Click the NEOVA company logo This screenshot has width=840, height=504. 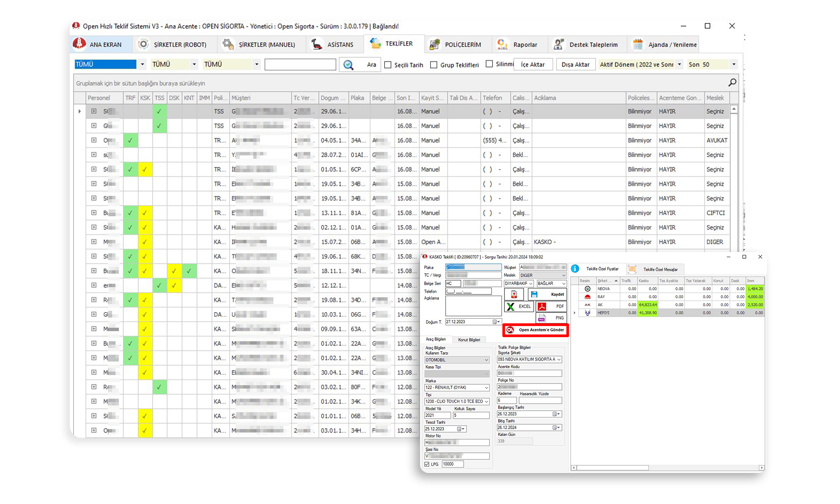[588, 289]
